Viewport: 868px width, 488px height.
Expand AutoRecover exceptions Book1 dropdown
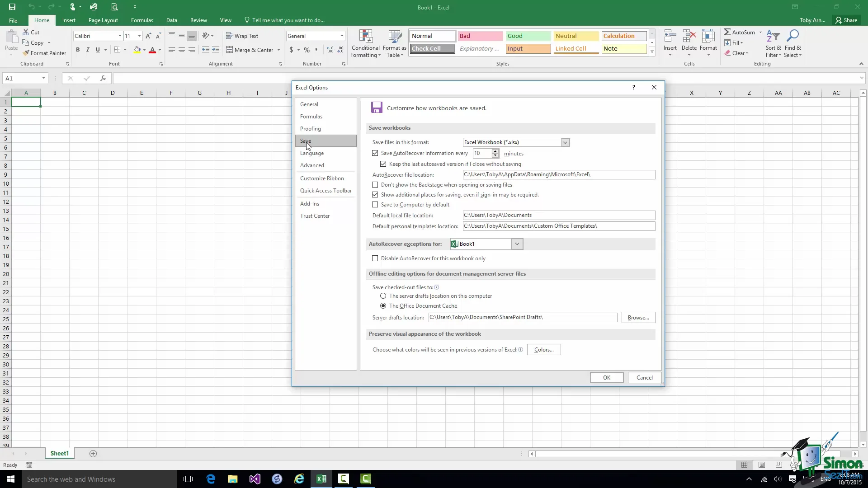pos(517,244)
